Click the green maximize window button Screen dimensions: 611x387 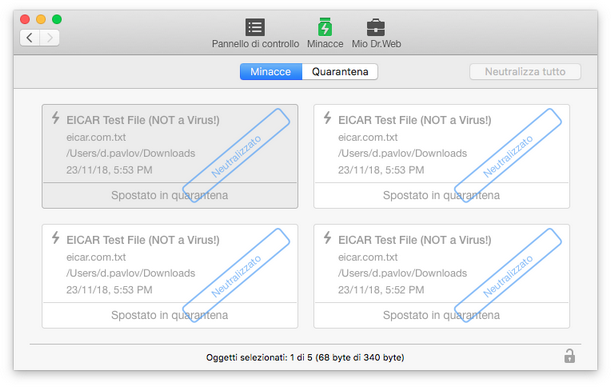pyautogui.click(x=57, y=19)
